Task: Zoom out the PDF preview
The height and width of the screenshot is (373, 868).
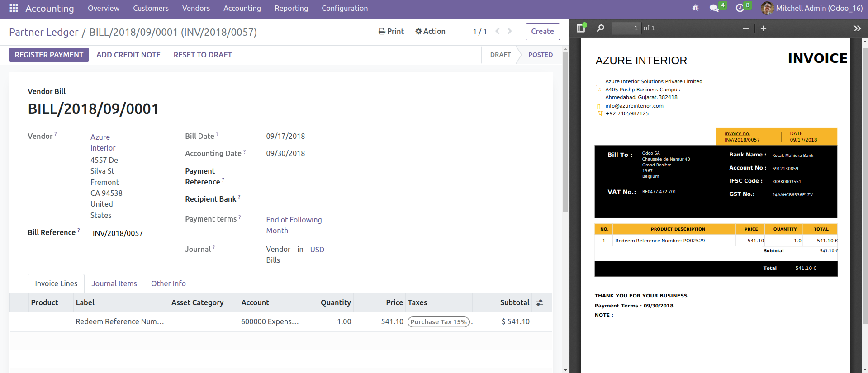Action: pos(746,28)
